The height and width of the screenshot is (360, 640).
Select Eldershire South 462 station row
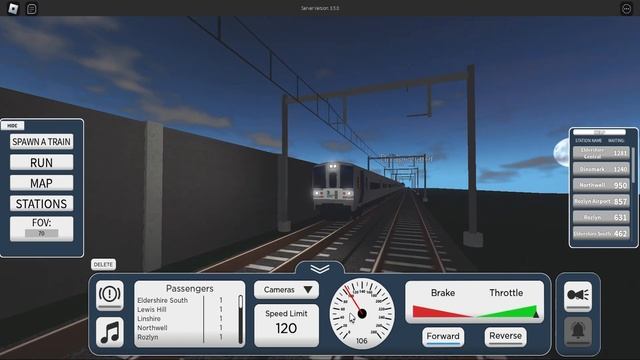point(601,233)
